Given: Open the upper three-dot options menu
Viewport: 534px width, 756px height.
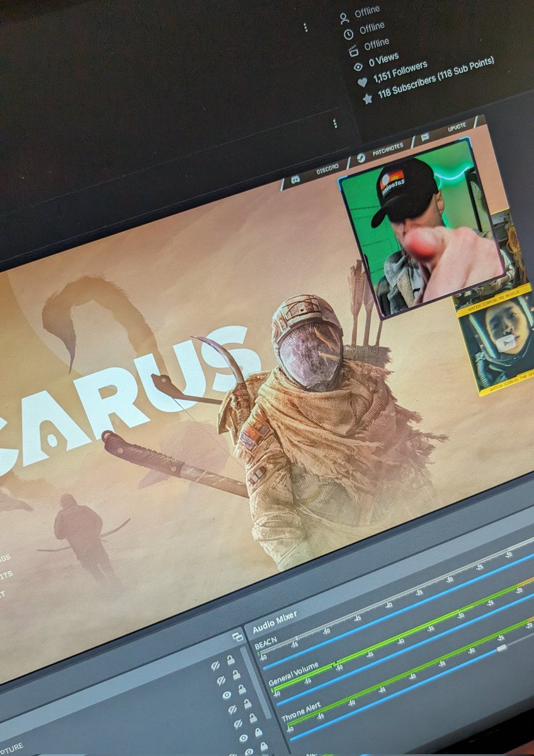Looking at the screenshot, I should point(305,28).
